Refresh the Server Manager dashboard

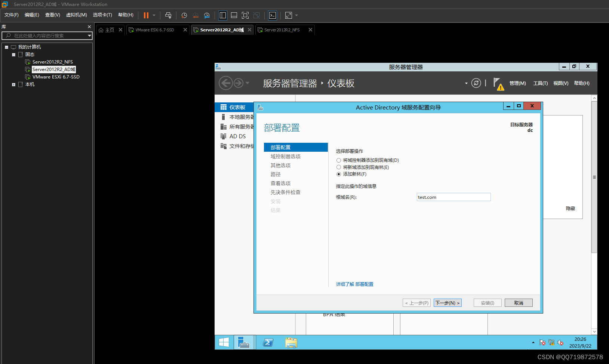(x=476, y=83)
